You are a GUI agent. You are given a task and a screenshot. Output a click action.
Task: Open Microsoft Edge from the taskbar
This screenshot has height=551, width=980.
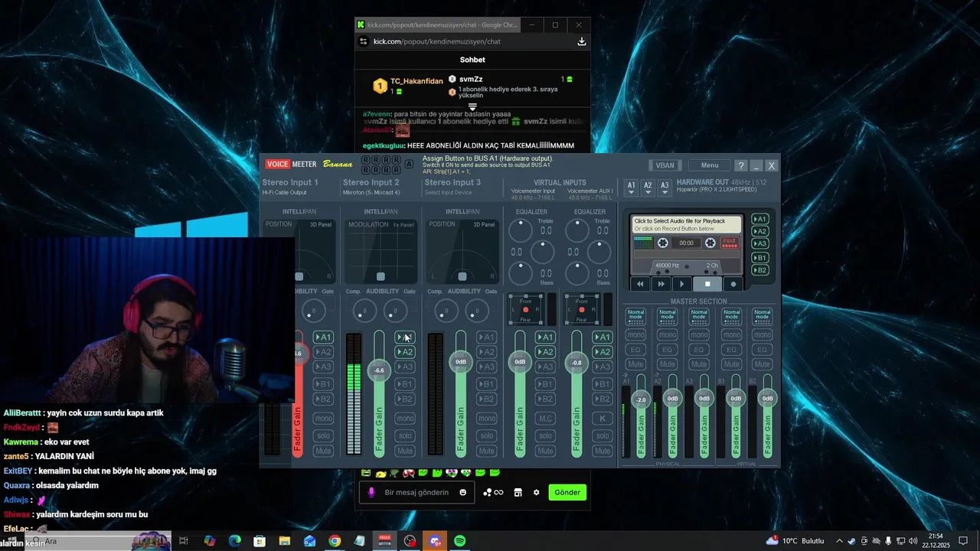234,541
